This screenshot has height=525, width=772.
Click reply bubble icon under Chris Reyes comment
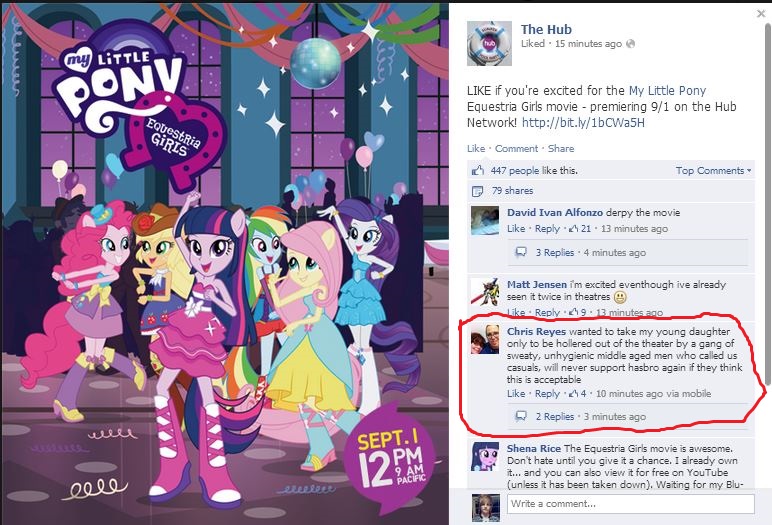(520, 416)
